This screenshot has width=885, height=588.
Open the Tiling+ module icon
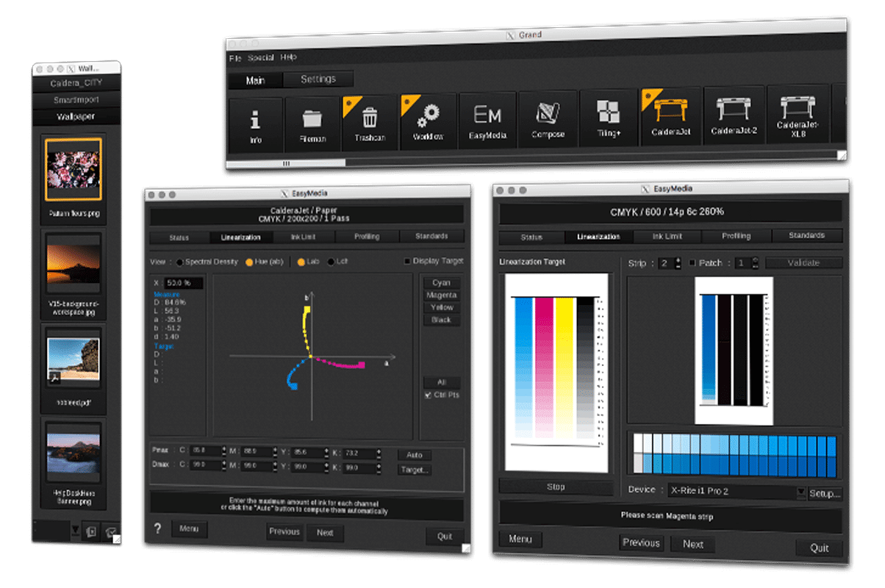click(608, 116)
